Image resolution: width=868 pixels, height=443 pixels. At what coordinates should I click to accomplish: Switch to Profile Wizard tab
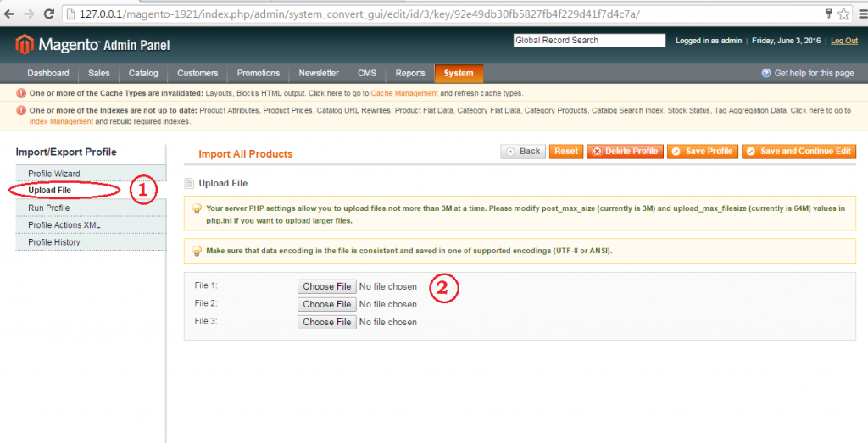click(x=91, y=173)
